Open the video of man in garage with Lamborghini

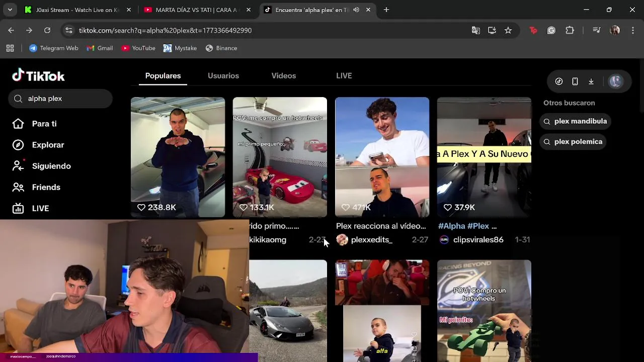coord(178,157)
